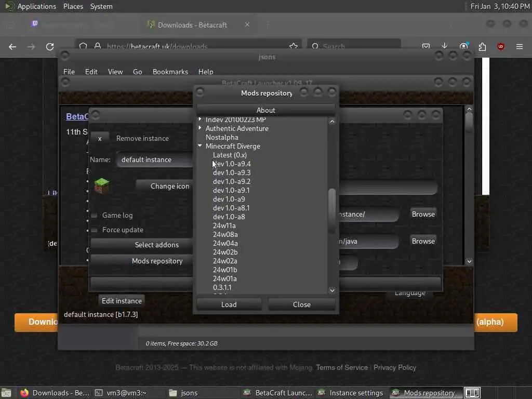
Task: Open Privacy Policy link
Action: tap(395, 367)
